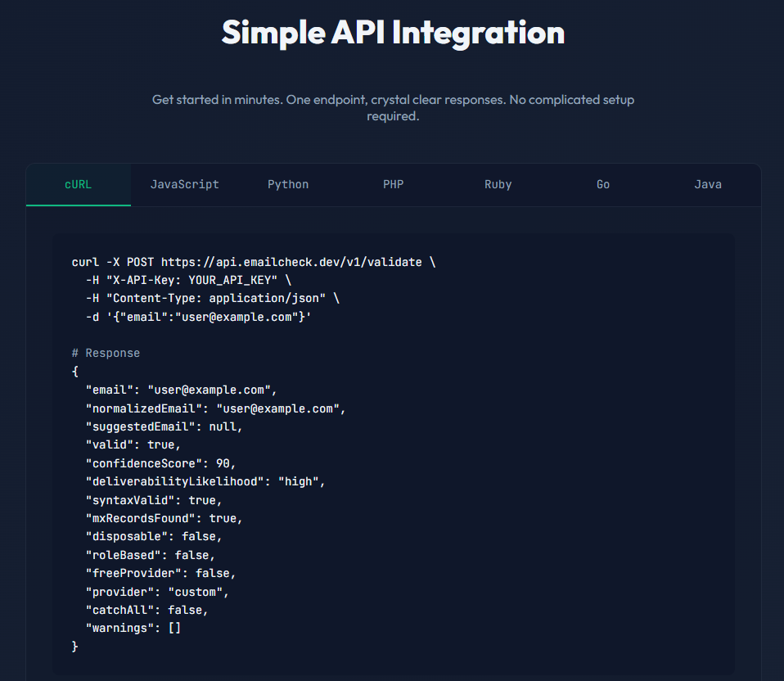Switch to the JavaScript tab
This screenshot has width=784, height=681.
[184, 184]
